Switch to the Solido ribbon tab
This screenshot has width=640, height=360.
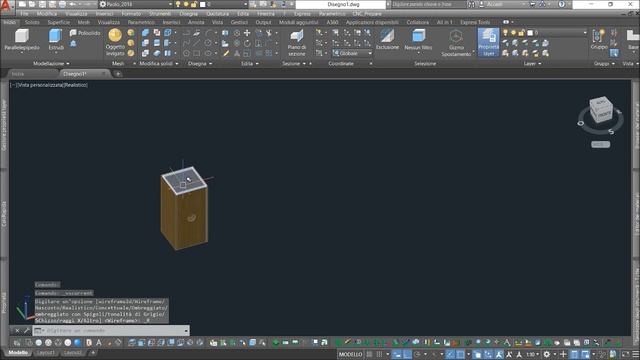32,22
